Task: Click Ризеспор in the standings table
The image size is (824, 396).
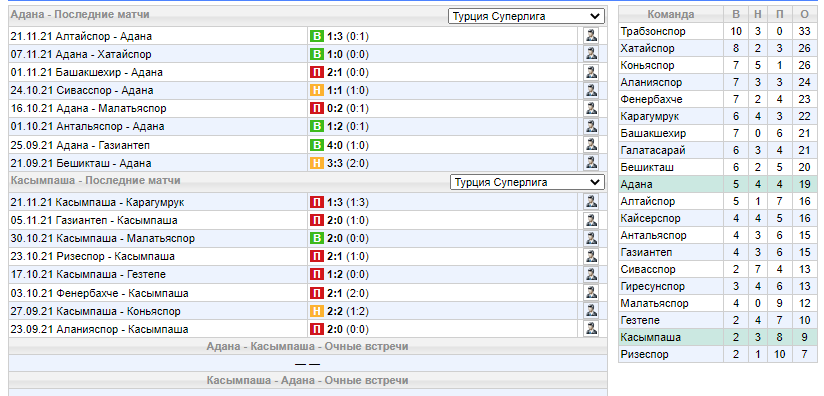Action: tap(644, 355)
